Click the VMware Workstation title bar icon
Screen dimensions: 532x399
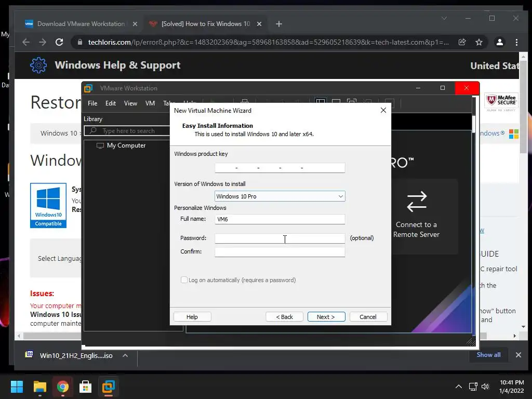click(x=88, y=88)
